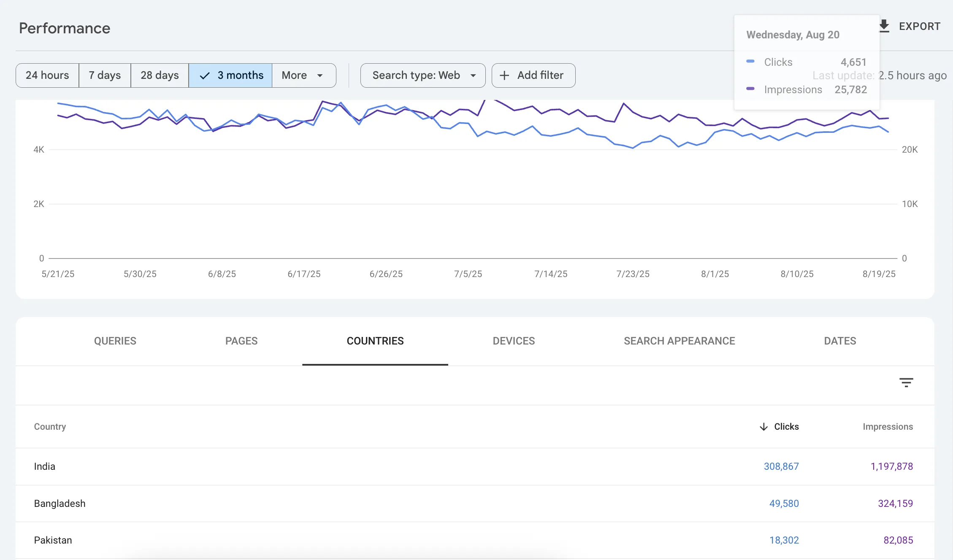Click Bangladesh clicks value 49,580
953x560 pixels.
(x=784, y=503)
